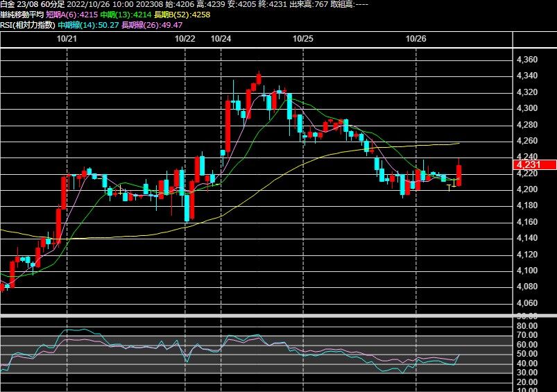Click the 4,340 price axis label

(x=527, y=76)
